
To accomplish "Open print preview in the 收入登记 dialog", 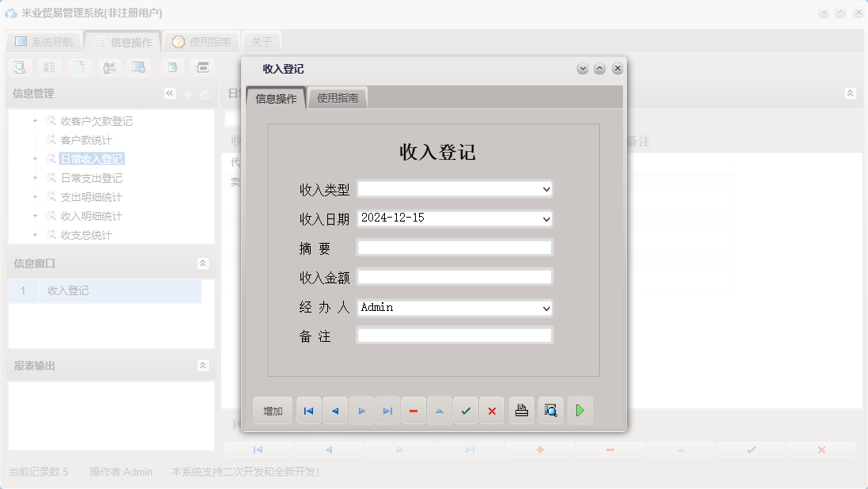I will pyautogui.click(x=551, y=410).
